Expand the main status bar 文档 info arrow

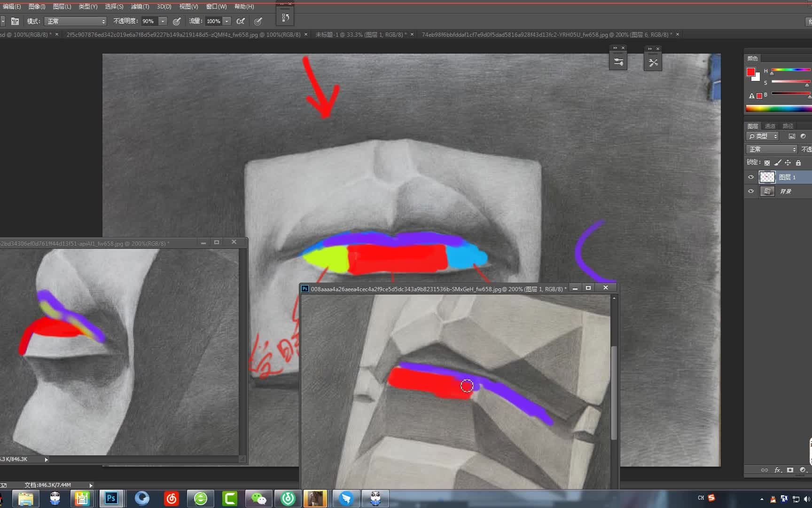pyautogui.click(x=91, y=485)
